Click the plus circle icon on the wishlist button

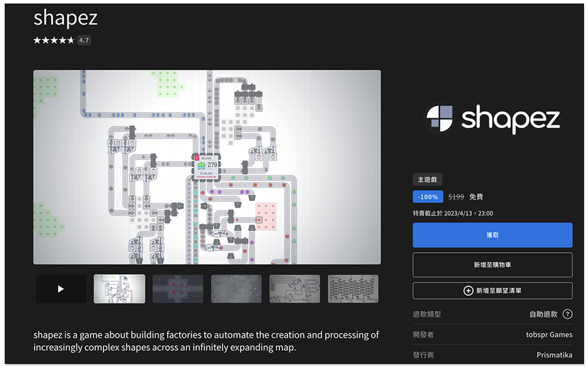coord(468,291)
